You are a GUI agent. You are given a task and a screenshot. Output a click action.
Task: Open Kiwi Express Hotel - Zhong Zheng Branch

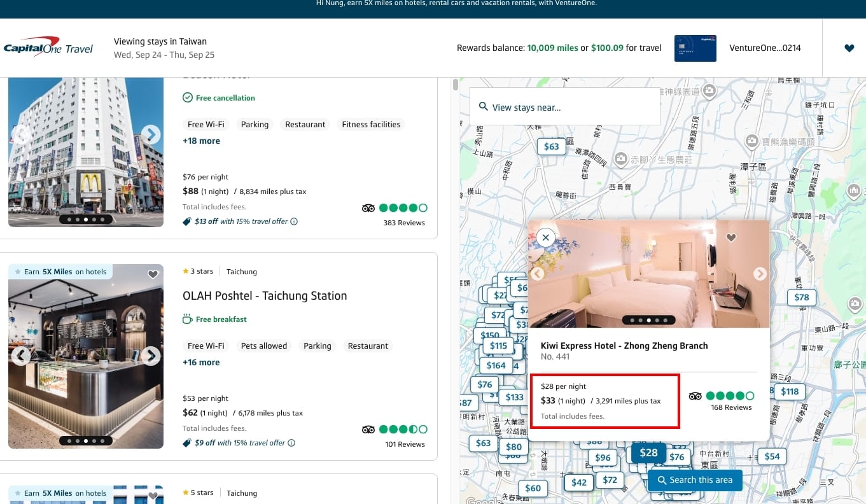[624, 346]
